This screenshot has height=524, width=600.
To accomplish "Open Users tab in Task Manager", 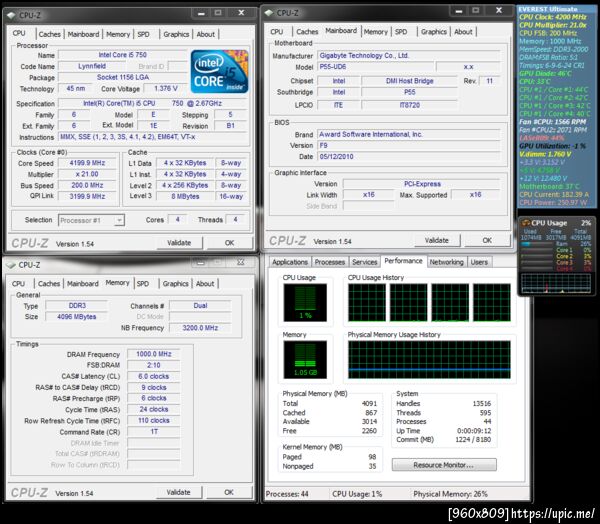I will pyautogui.click(x=479, y=262).
